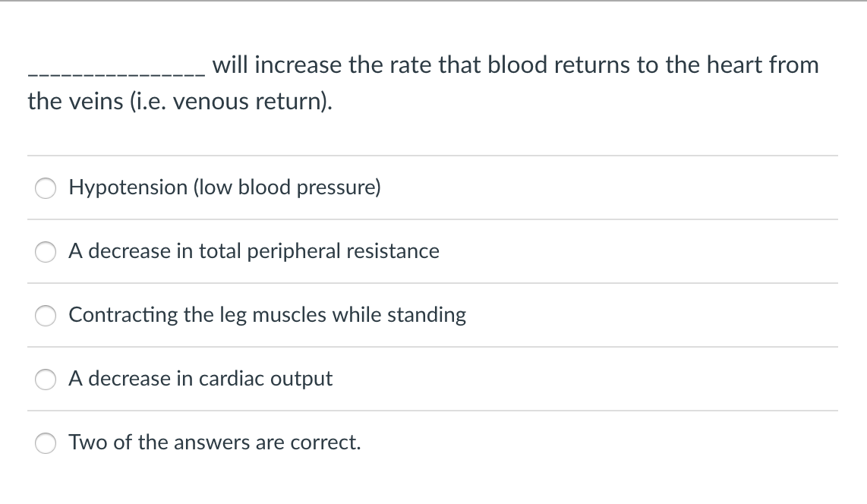Click the question prompt about venous return

(x=424, y=82)
